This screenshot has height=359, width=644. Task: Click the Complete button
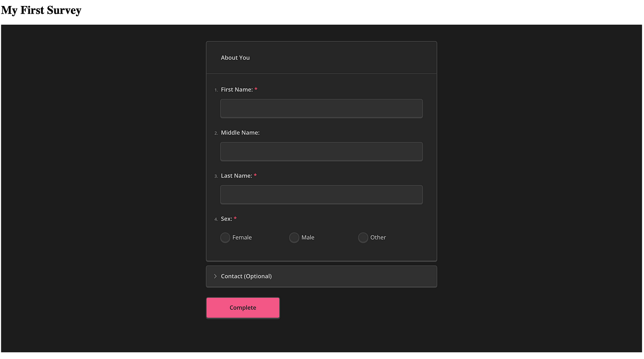(243, 308)
